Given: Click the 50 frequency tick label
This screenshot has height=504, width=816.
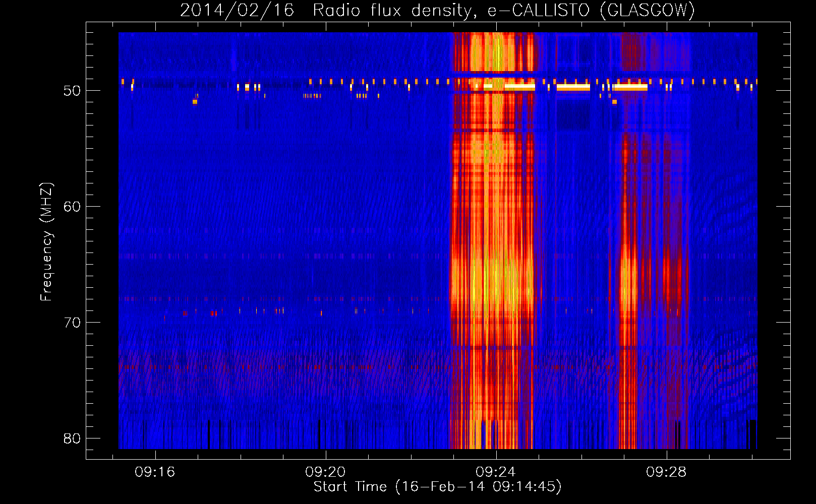Looking at the screenshot, I should 72,91.
